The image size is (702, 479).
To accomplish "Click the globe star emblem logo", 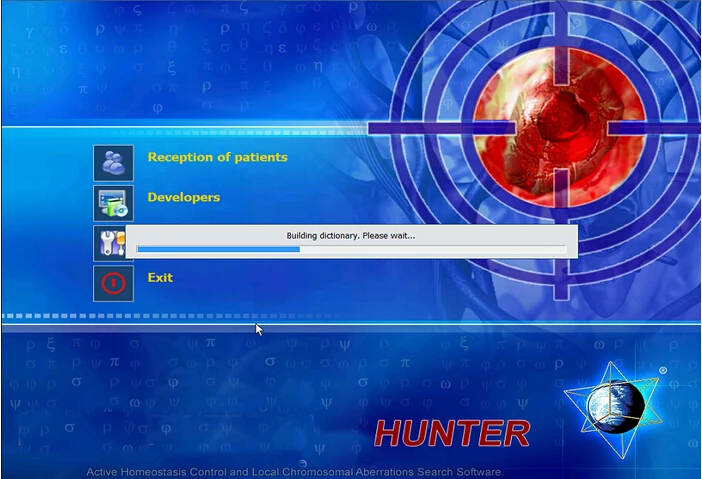I will (x=614, y=410).
